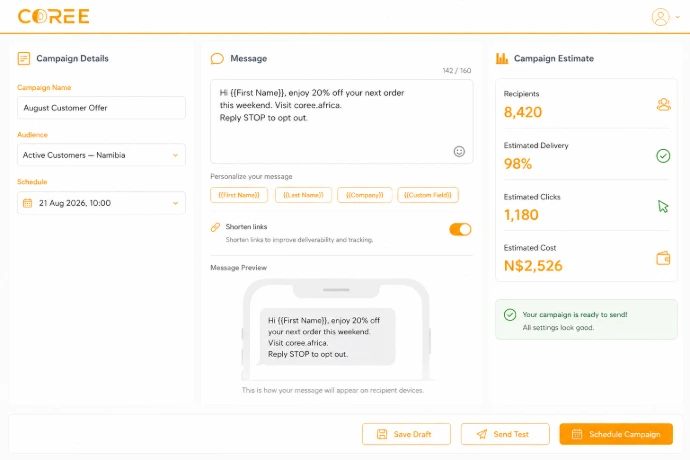Click the Message speech bubble icon
This screenshot has height=460, width=690.
click(217, 59)
